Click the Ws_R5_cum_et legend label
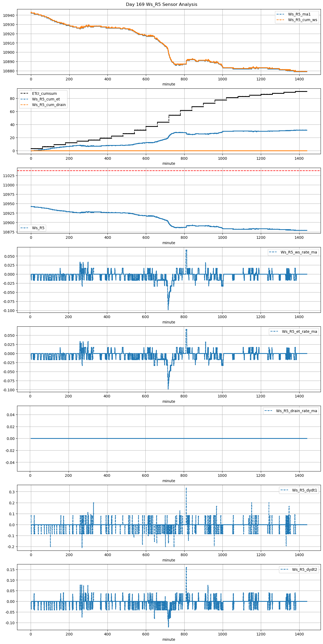Viewport: 323px width, 644px height. coord(46,99)
